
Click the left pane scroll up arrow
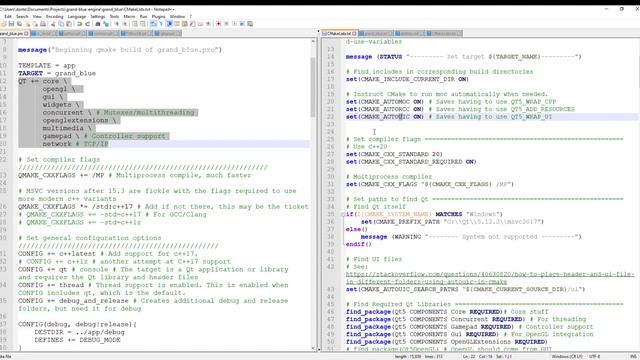coord(313,41)
